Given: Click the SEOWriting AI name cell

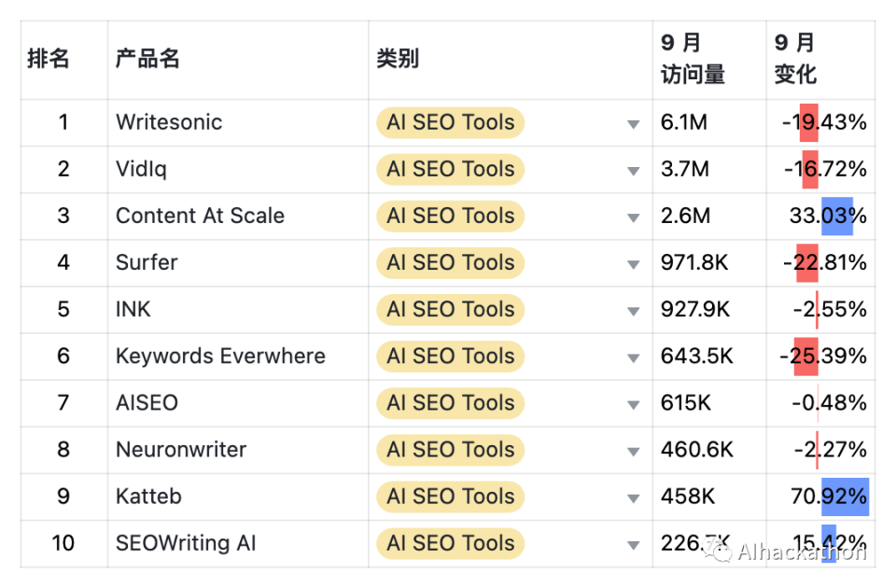Looking at the screenshot, I should point(186,543).
